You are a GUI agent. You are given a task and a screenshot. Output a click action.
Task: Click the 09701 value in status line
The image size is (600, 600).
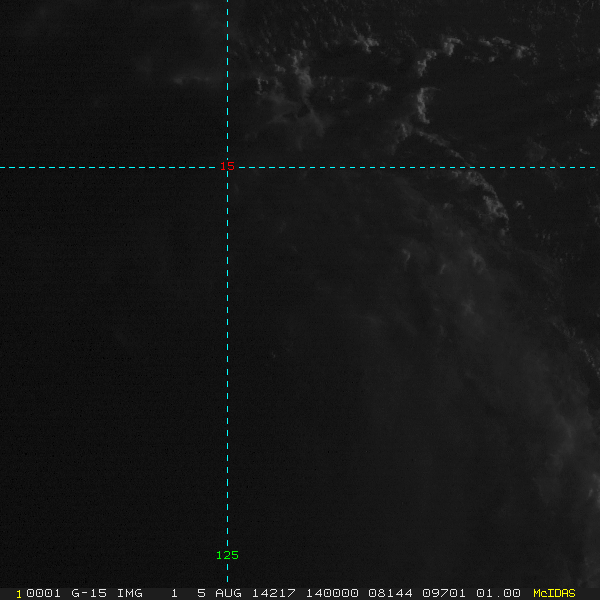coord(444,593)
